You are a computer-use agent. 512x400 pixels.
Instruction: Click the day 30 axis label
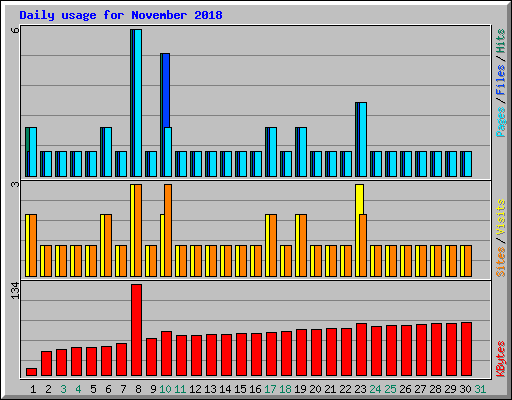[465, 389]
